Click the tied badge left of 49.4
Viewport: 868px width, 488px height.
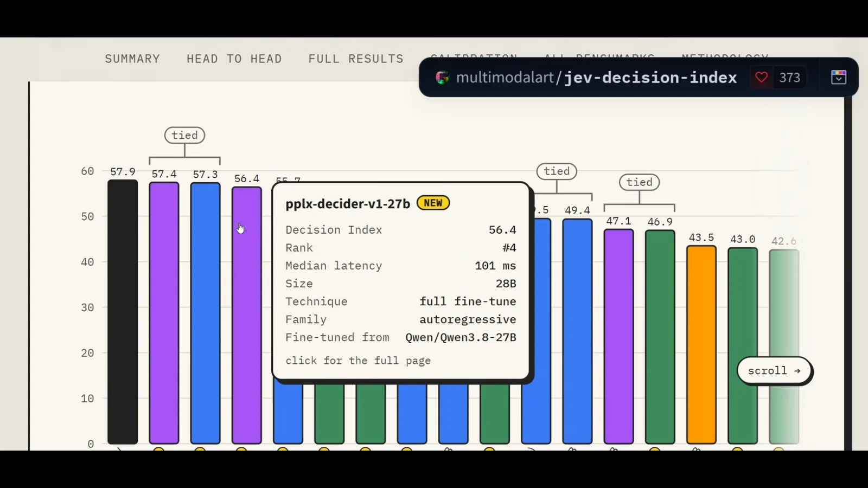pyautogui.click(x=557, y=171)
